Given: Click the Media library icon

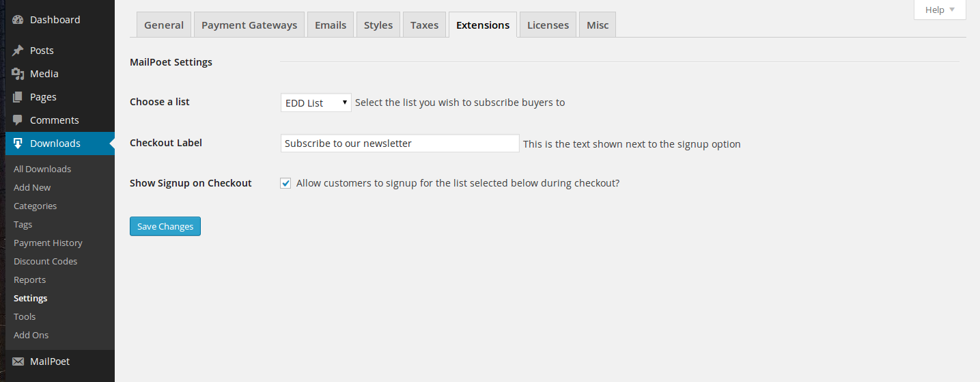Looking at the screenshot, I should point(18,74).
